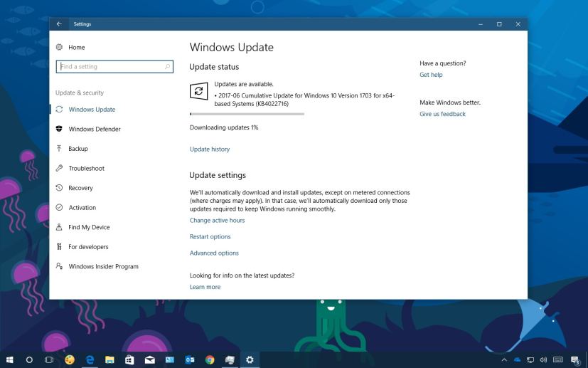Select Windows Update in the sidebar
This screenshot has width=588, height=368.
pos(92,110)
